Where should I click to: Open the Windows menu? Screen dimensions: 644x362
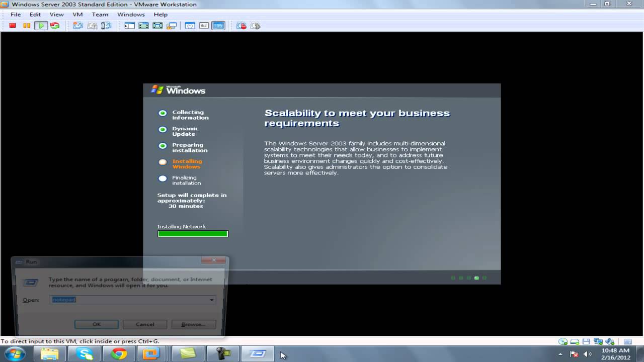[131, 15]
